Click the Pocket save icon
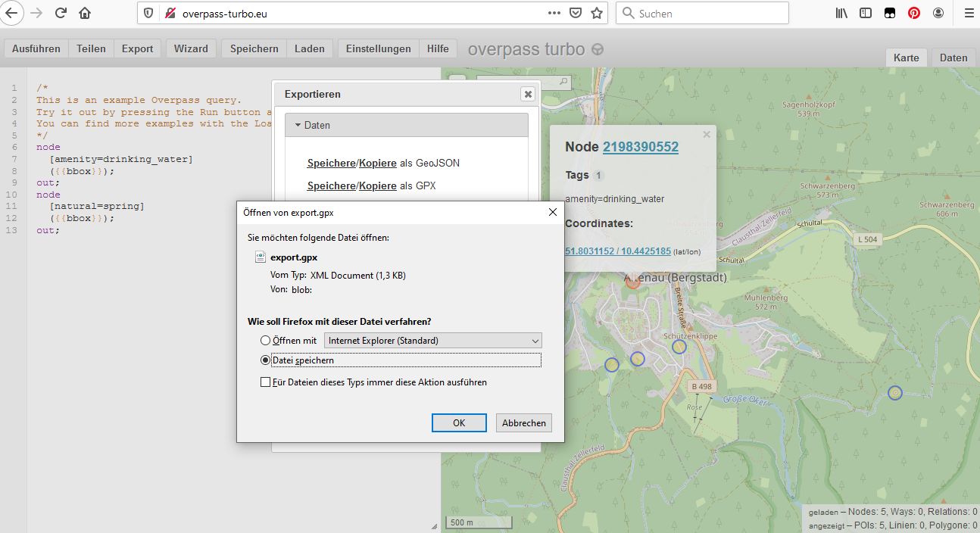 pos(576,13)
